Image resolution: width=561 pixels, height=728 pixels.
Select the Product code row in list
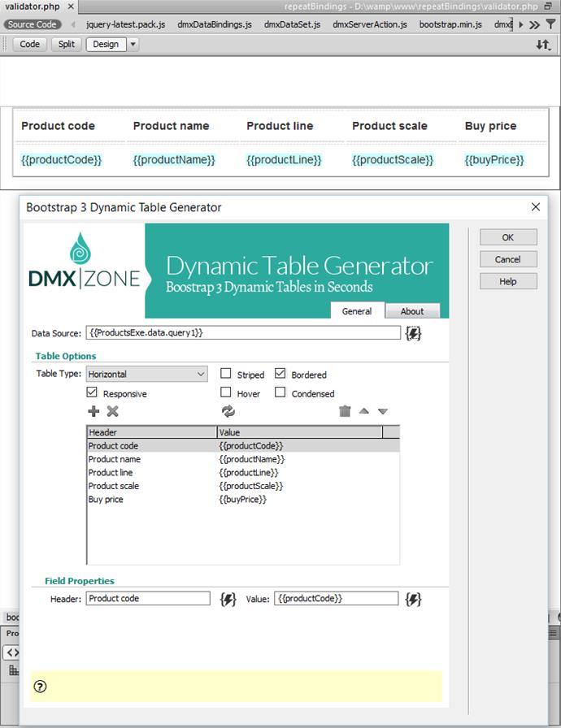243,446
